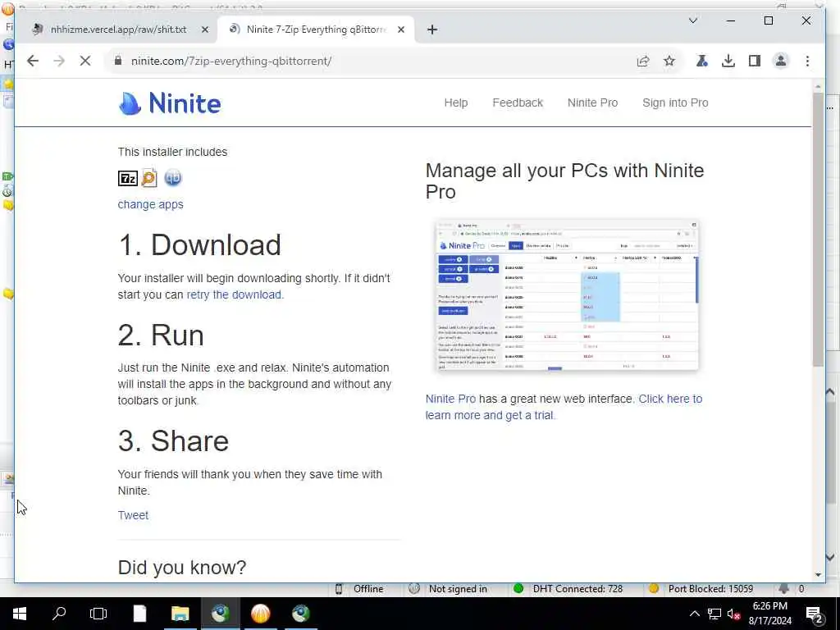Screen dimensions: 840x630
Task: View site information padlock icon
Action: [118, 61]
